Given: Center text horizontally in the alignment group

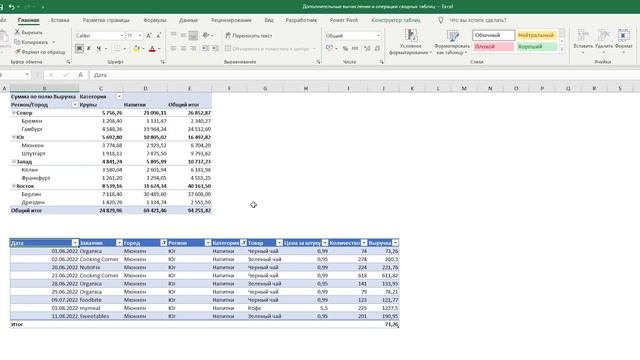Looking at the screenshot, I should 183,49.
